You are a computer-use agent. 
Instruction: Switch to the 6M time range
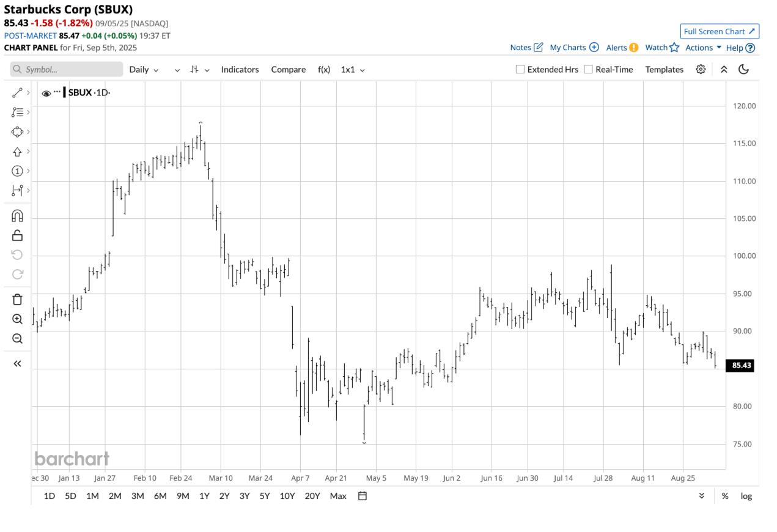(x=160, y=496)
